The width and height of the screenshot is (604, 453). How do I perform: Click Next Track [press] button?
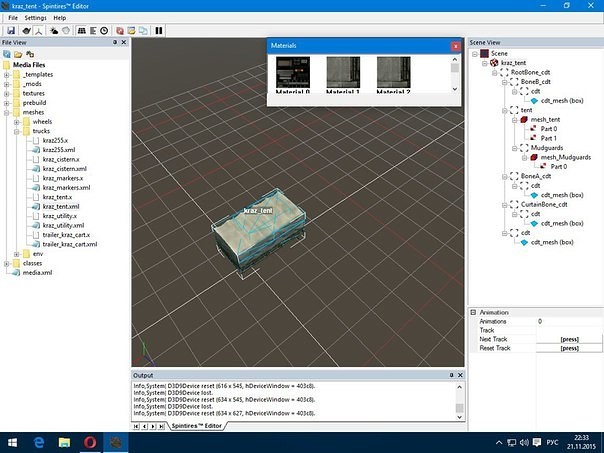click(569, 339)
